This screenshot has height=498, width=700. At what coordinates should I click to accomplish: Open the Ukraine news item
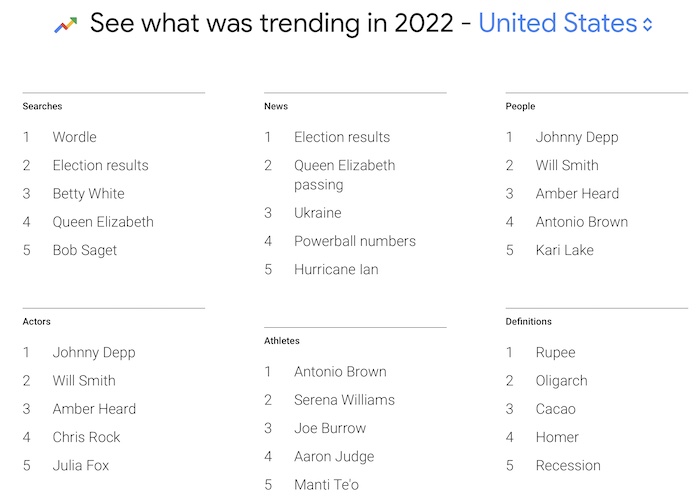point(317,213)
